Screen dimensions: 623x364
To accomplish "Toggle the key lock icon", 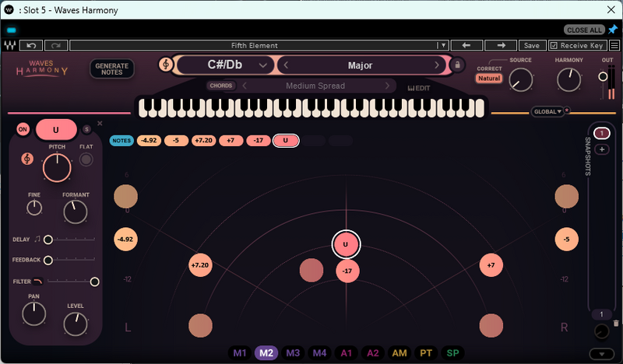I will point(457,65).
